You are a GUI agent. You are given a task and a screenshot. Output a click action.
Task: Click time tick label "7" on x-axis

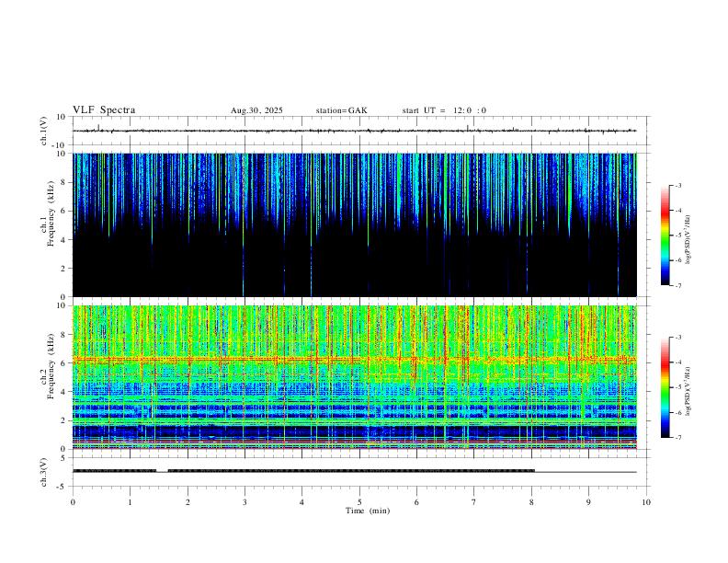474,502
